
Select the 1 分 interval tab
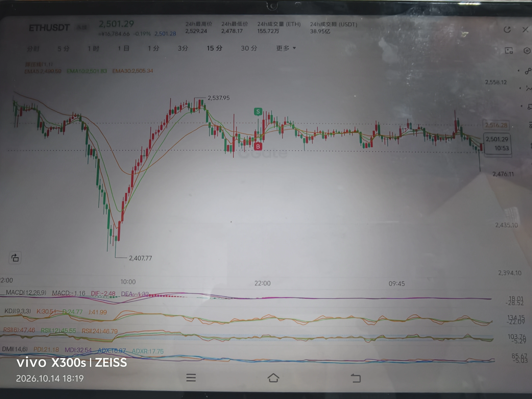point(153,48)
